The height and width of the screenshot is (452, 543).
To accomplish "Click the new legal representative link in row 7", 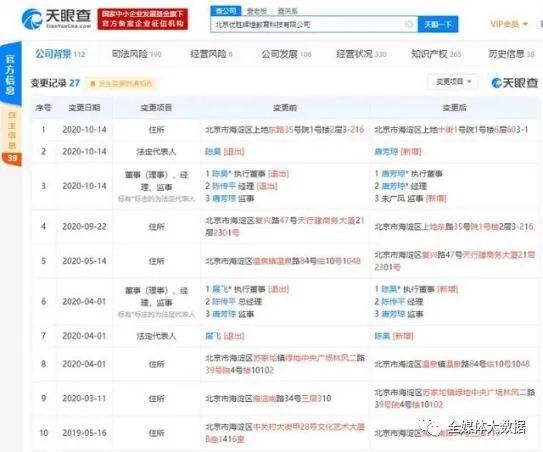I will click(382, 336).
